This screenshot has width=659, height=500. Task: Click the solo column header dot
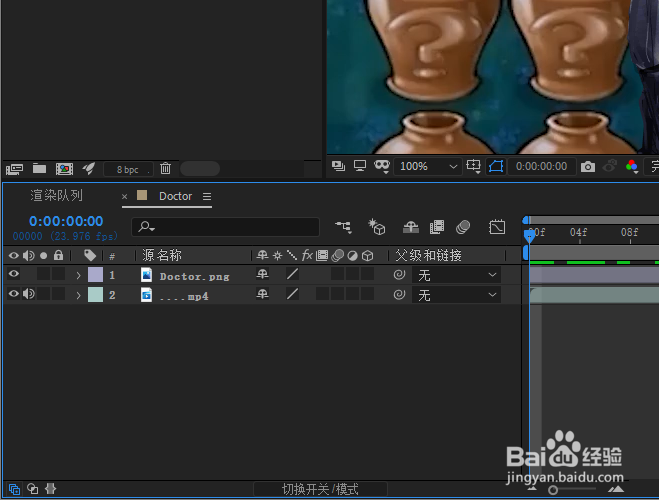[43, 255]
